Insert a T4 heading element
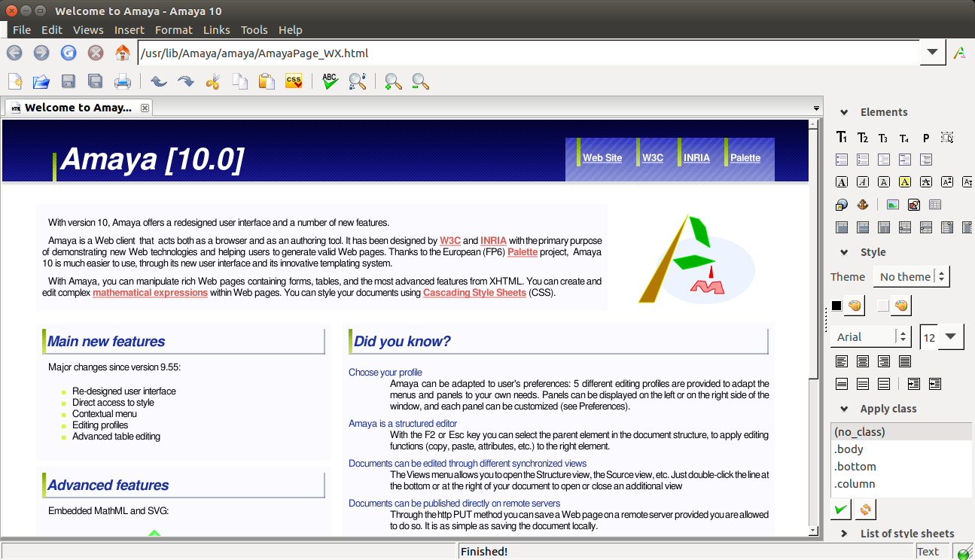Viewport: 975px width, 560px height. (905, 138)
